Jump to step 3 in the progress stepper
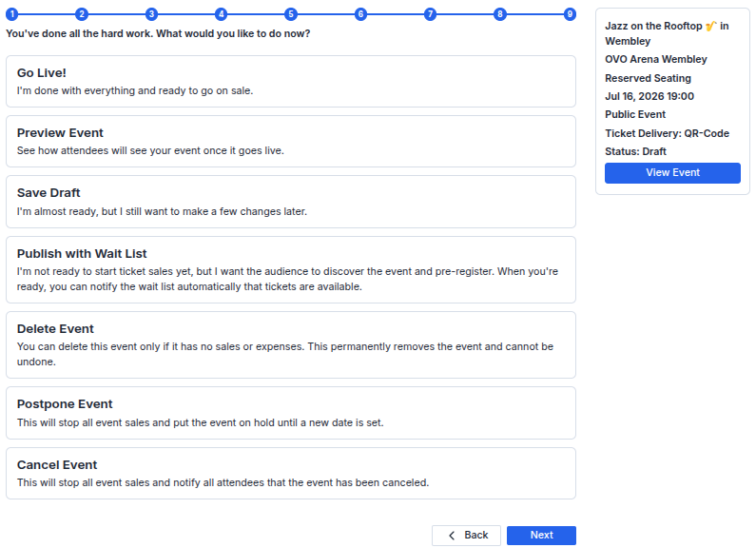 pyautogui.click(x=151, y=14)
